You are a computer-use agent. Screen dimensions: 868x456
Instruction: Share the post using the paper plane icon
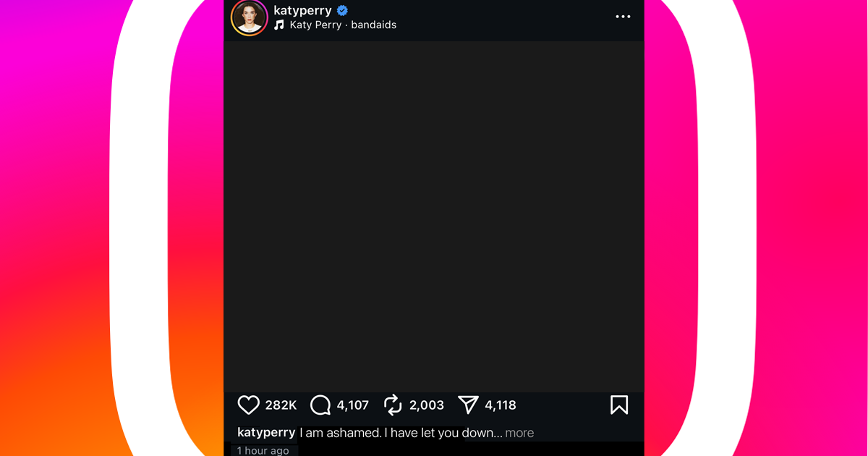[467, 405]
